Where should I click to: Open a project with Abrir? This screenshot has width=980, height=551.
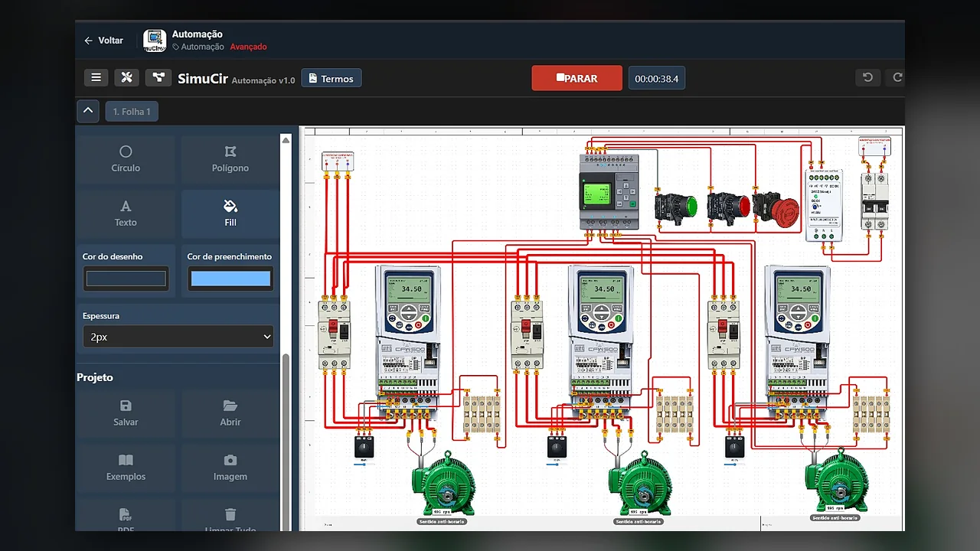tap(230, 413)
